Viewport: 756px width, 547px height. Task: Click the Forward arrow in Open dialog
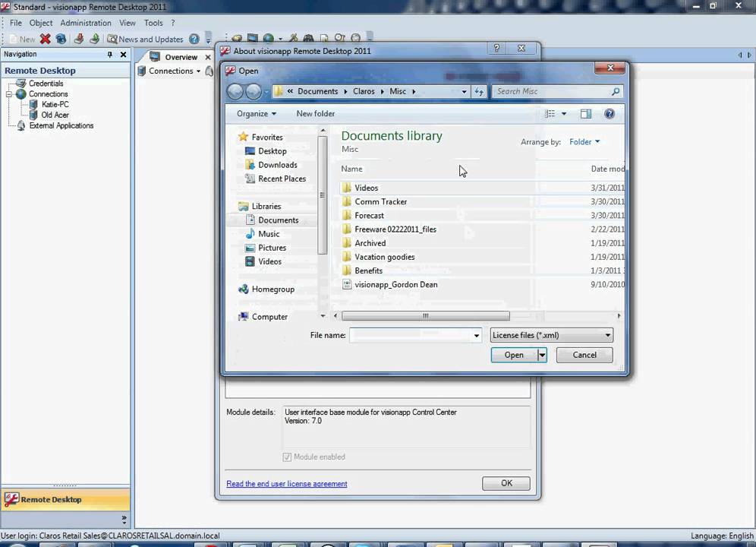[253, 91]
